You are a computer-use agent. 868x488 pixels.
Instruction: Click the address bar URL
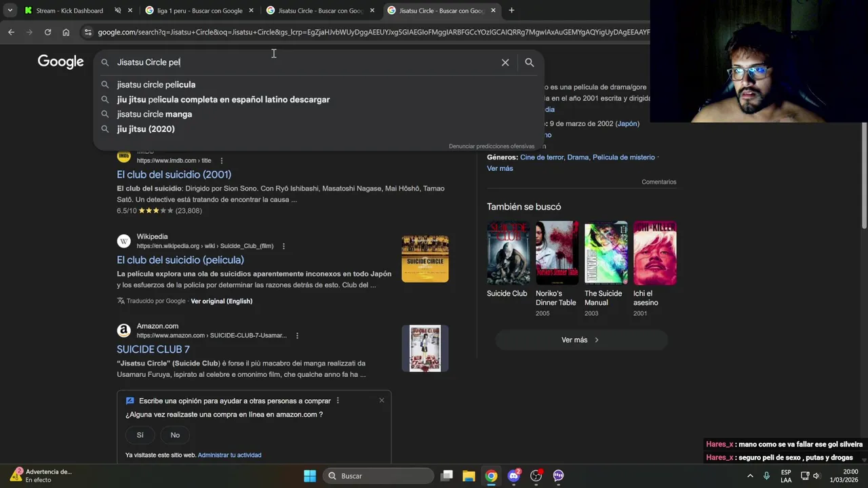373,32
